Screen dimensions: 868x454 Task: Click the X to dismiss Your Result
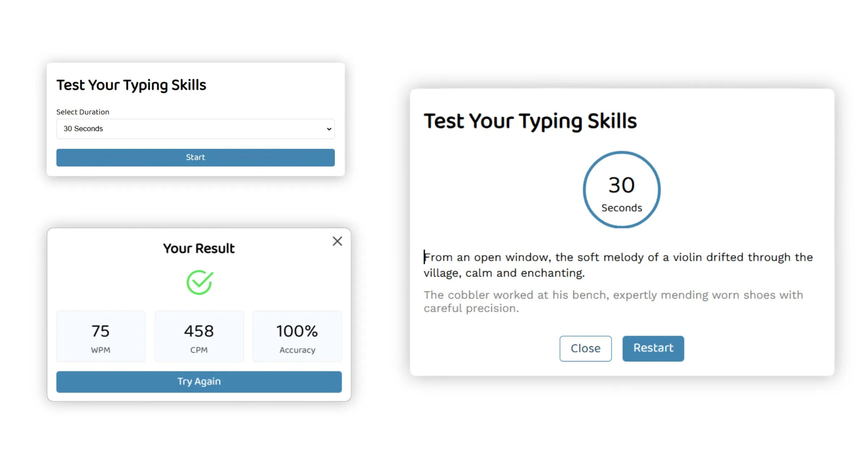(337, 241)
